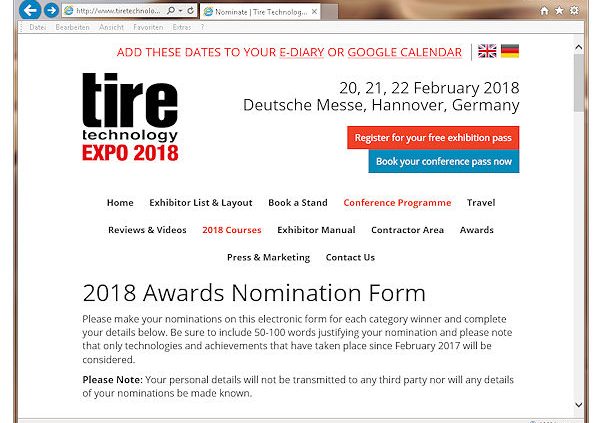Screen dimensions: 600x423
Task: Open the browser home icon
Action: [x=544, y=11]
